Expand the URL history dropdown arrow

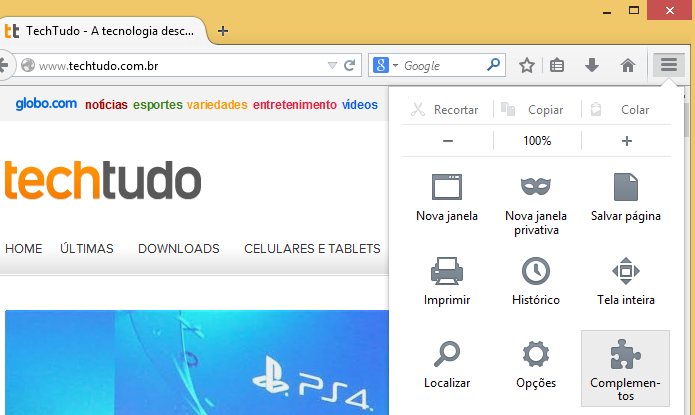click(332, 66)
